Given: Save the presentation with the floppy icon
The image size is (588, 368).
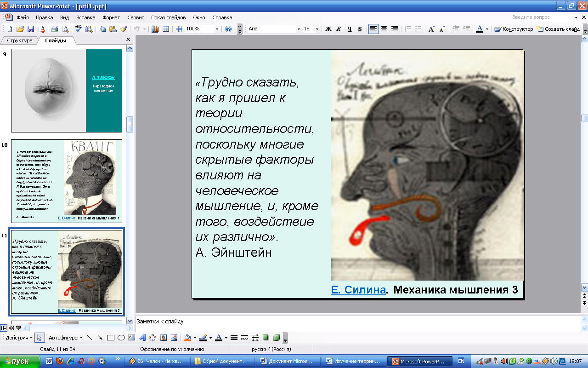Looking at the screenshot, I should pyautogui.click(x=31, y=29).
